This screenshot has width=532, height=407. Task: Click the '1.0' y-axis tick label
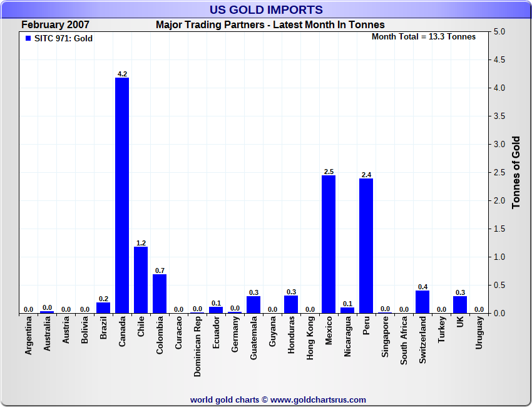pyautogui.click(x=499, y=257)
